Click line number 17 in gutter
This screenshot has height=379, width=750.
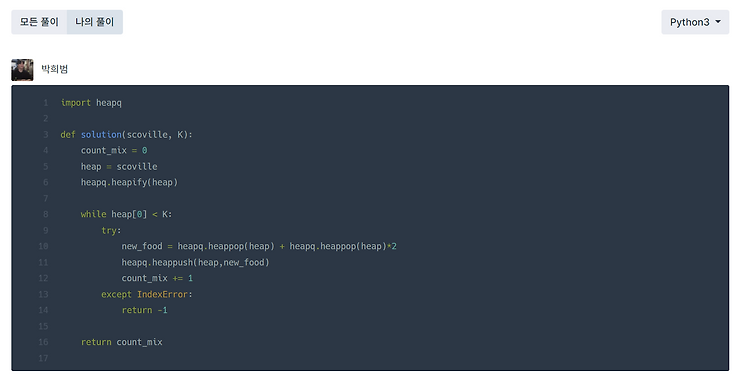tap(44, 358)
